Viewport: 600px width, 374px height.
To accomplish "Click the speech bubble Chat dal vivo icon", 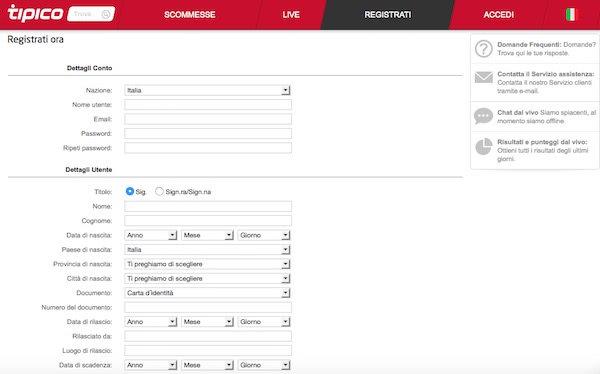I will 483,116.
